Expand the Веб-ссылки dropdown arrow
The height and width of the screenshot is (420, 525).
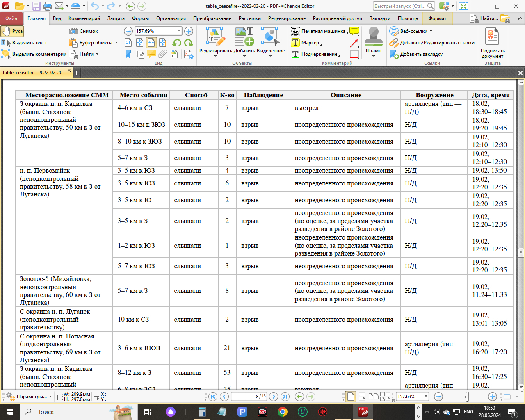coord(431,31)
